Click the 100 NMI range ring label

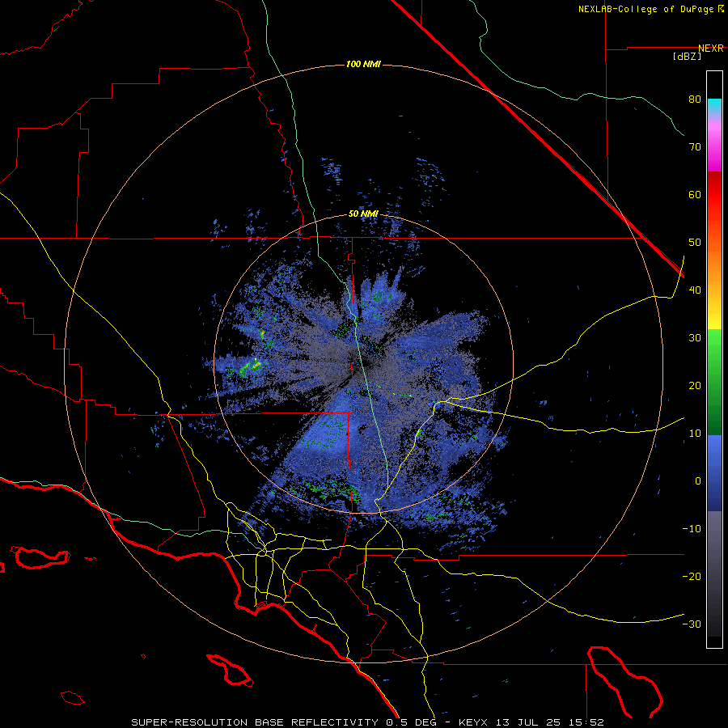point(363,64)
